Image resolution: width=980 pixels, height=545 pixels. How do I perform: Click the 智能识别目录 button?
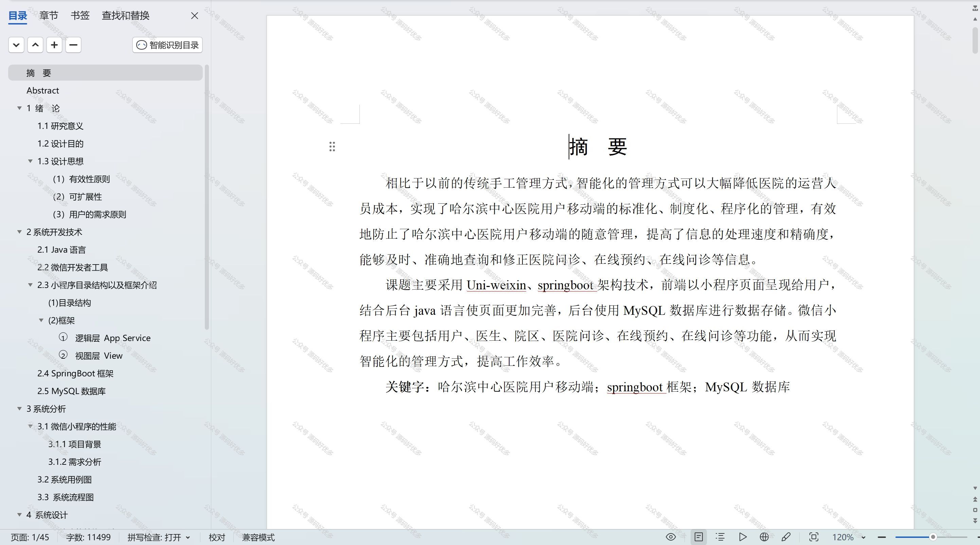coord(167,45)
